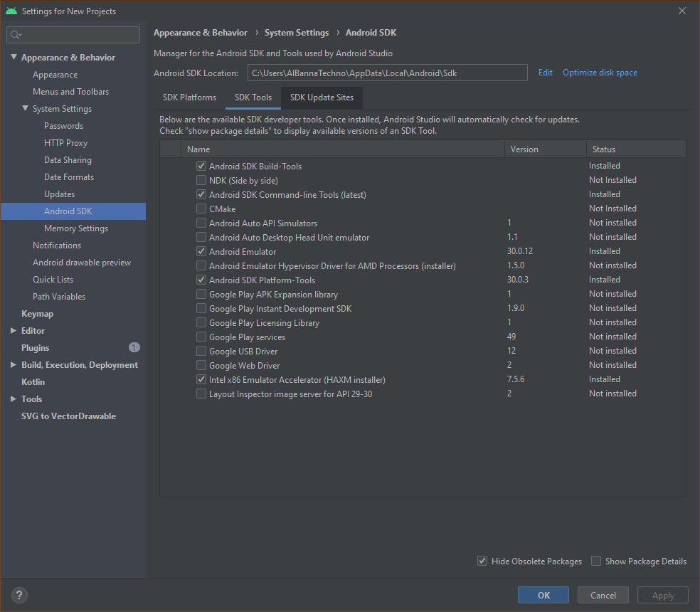The height and width of the screenshot is (612, 700).
Task: Uncheck Android SDK Platform-Tools
Action: (x=201, y=280)
